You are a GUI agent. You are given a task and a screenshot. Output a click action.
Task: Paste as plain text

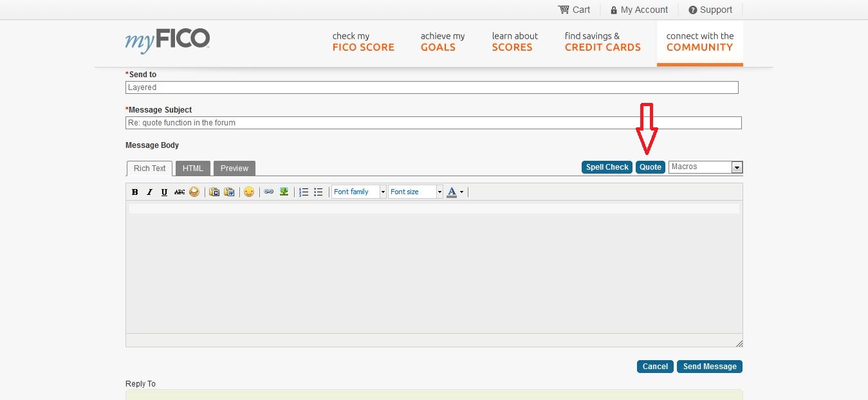pyautogui.click(x=214, y=192)
